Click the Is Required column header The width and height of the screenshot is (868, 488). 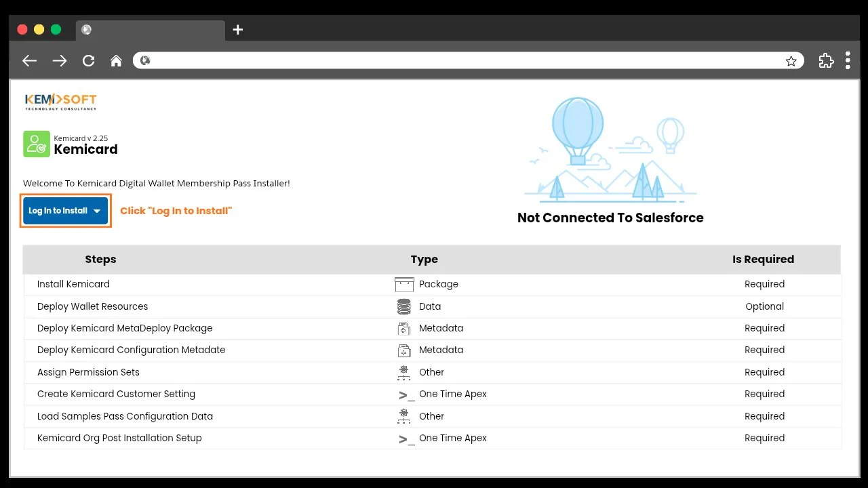[763, 260]
